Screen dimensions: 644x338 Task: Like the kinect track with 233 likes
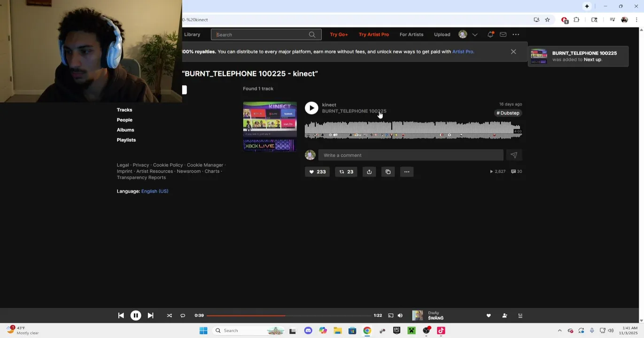(x=317, y=172)
